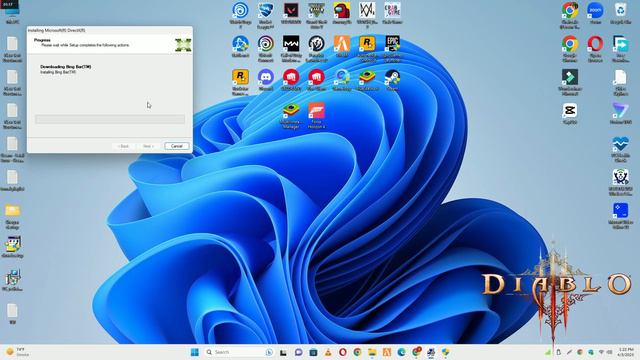Open Task View from the taskbar

(x=283, y=352)
